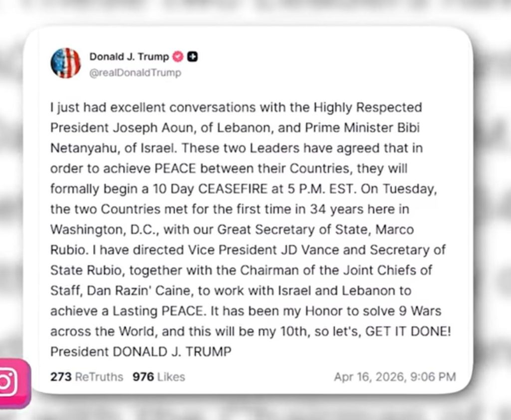Click the President DONALD J. TRUMP signature line
This screenshot has width=511, height=420.
click(x=141, y=351)
